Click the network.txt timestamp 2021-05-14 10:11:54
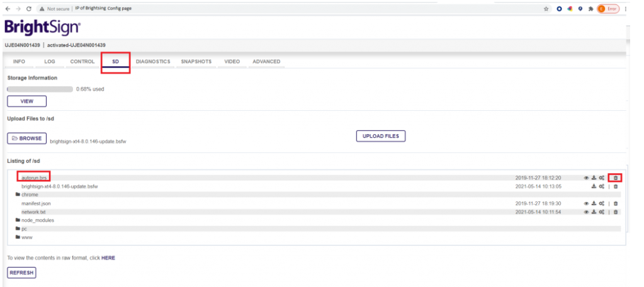This screenshot has height=287, width=644. pyautogui.click(x=538, y=212)
